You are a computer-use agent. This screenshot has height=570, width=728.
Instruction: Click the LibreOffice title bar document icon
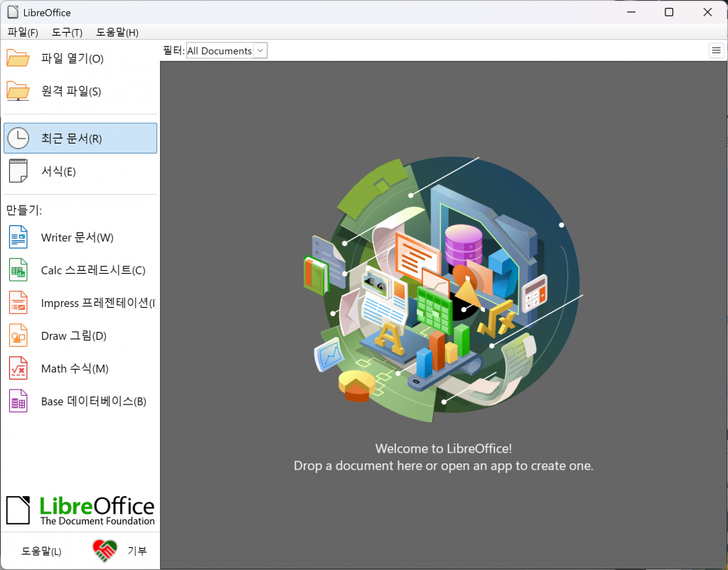13,12
